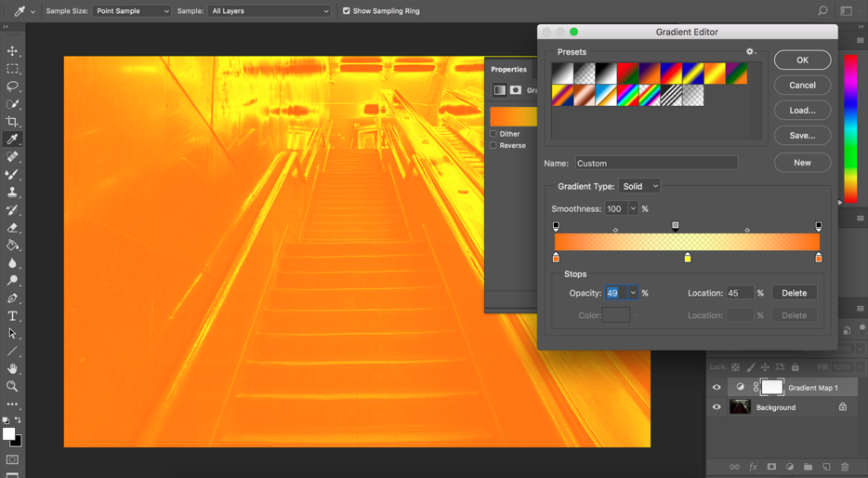Select the Move tool
This screenshot has height=478, width=868.
[12, 51]
